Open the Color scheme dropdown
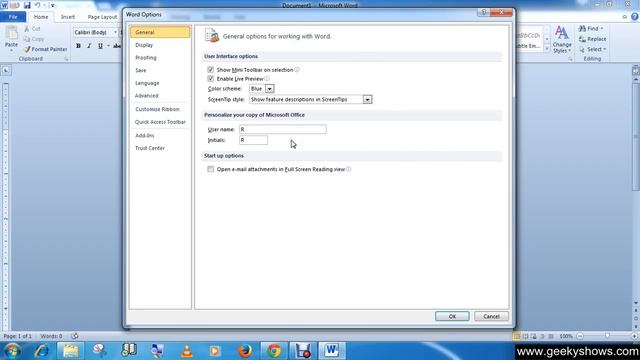640x360 pixels. [x=269, y=89]
